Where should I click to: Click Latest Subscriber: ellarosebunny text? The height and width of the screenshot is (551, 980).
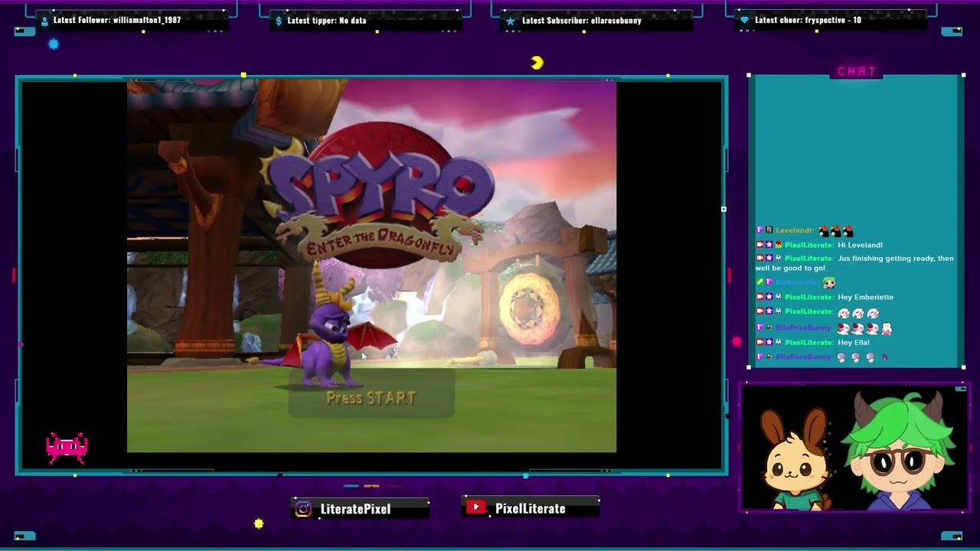[x=582, y=21]
